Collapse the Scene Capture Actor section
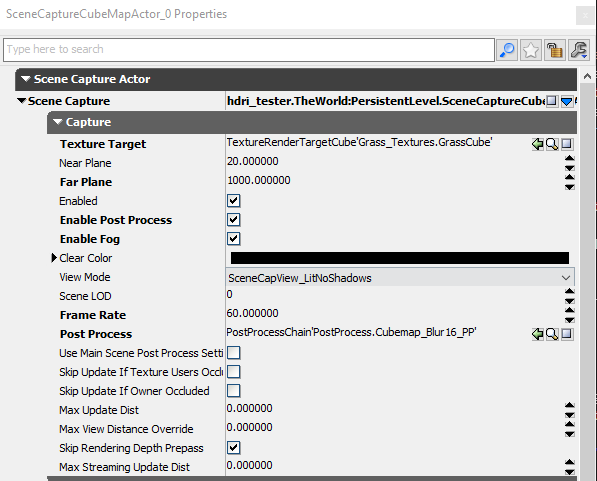597x481 pixels. pos(26,79)
